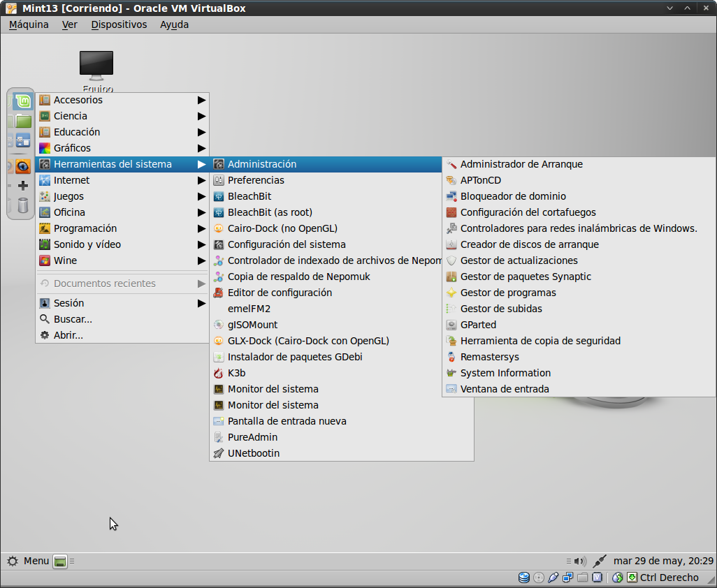The width and height of the screenshot is (717, 588).
Task: Click the volume speaker icon in the panel
Action: [579, 561]
